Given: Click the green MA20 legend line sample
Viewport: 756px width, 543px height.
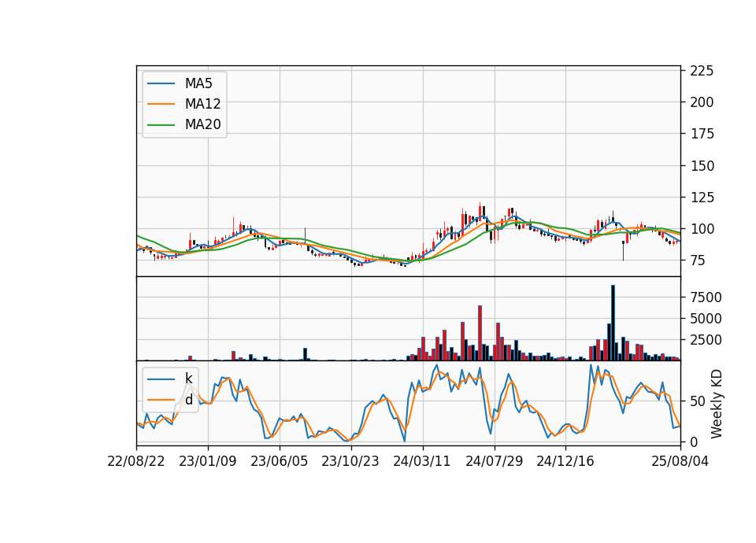Looking at the screenshot, I should tap(161, 124).
